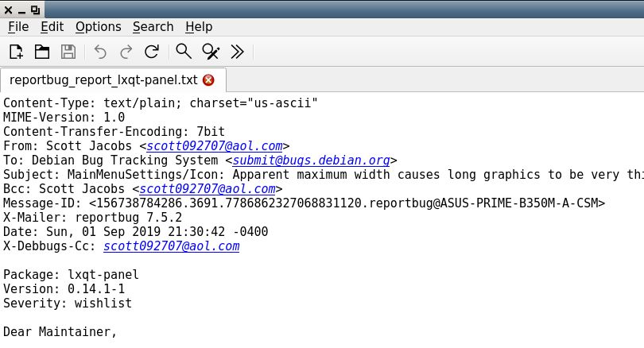Open the Help menu

tap(199, 27)
